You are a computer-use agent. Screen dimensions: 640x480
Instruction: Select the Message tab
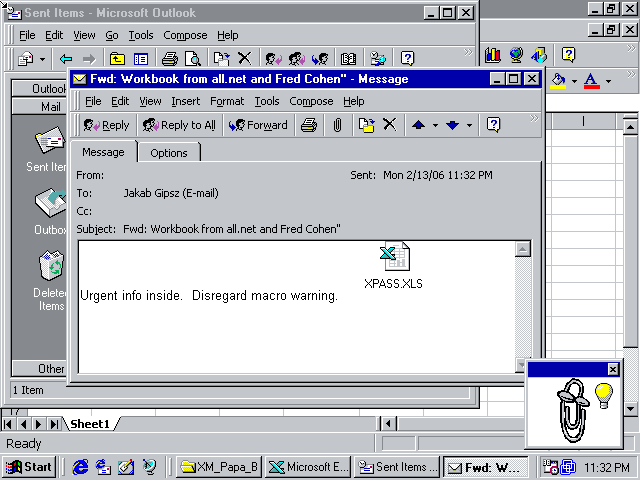(103, 152)
